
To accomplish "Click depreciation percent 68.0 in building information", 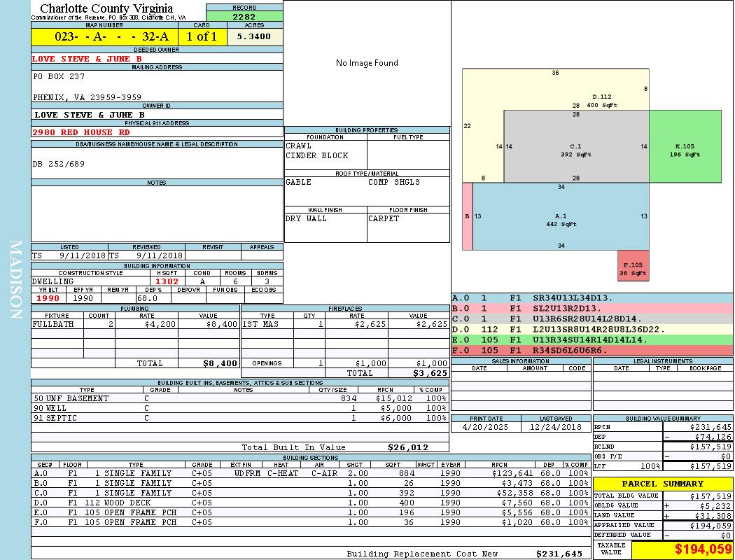I will click(147, 298).
